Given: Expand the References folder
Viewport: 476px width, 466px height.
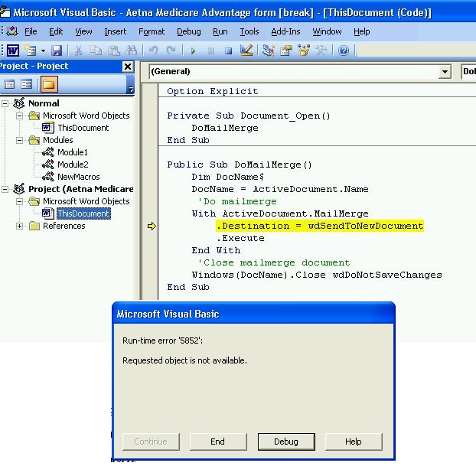Looking at the screenshot, I should point(19,226).
